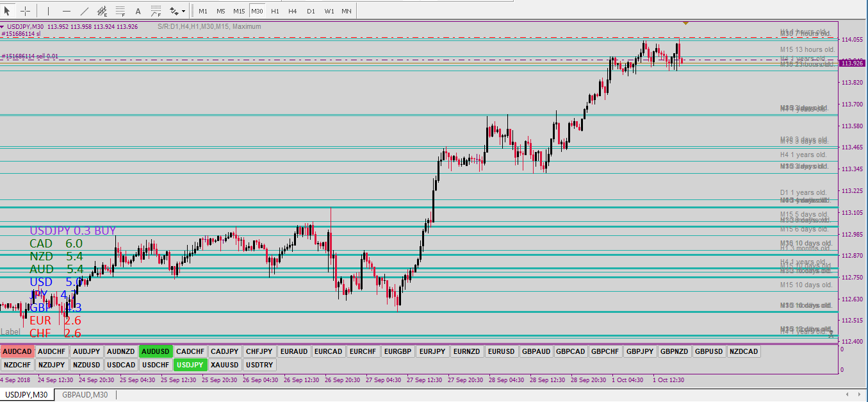This screenshot has width=868, height=402.
Task: Load the AUDNZD symbol button
Action: tap(121, 351)
